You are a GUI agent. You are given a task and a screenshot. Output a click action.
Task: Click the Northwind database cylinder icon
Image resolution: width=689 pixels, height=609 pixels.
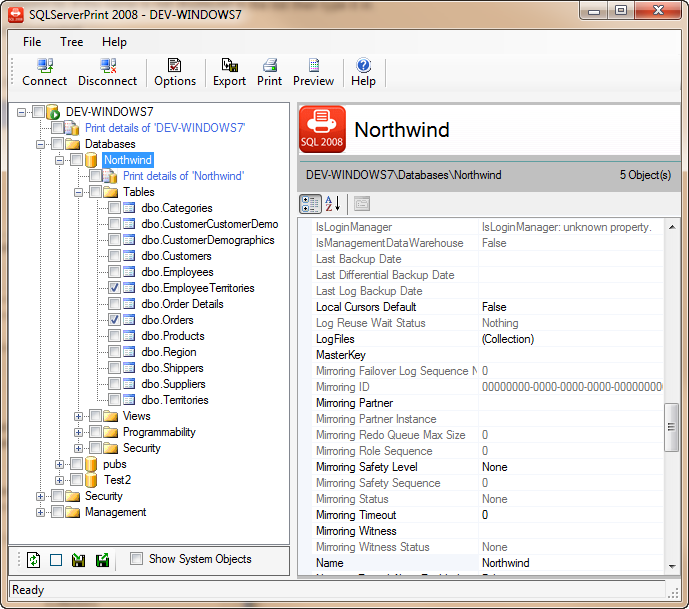(x=91, y=160)
